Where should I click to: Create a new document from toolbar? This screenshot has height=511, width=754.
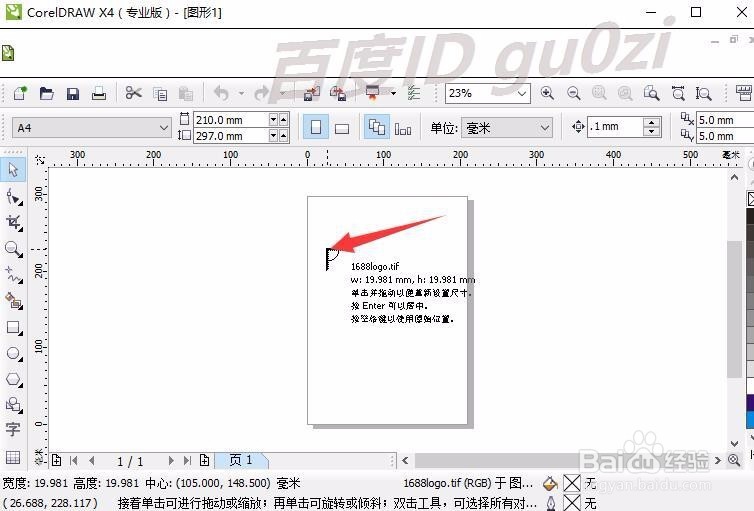[20, 93]
